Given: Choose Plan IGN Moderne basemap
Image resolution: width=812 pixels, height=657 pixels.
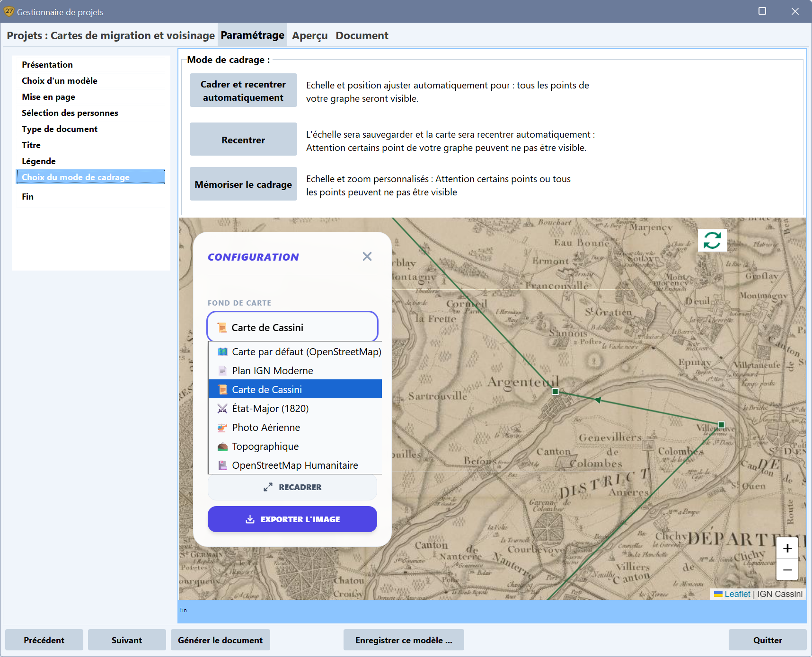Looking at the screenshot, I should pos(295,370).
